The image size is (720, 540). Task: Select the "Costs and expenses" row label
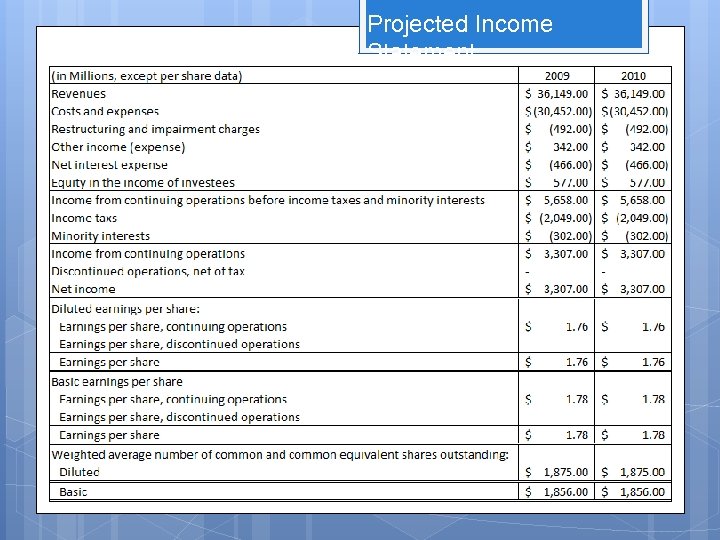point(105,112)
